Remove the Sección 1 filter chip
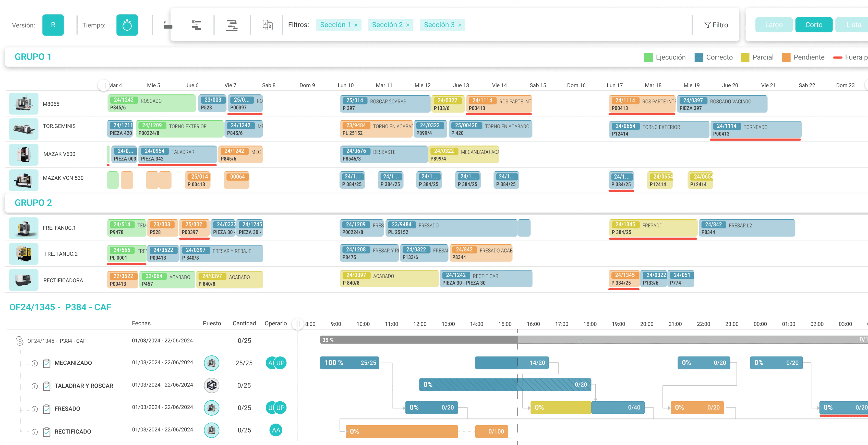This screenshot has width=868, height=445. tap(356, 25)
